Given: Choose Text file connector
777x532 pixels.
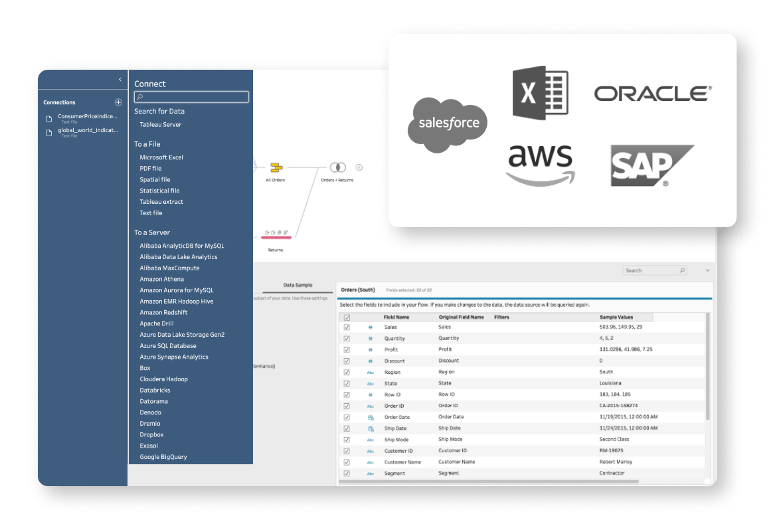Looking at the screenshot, I should pyautogui.click(x=151, y=213).
